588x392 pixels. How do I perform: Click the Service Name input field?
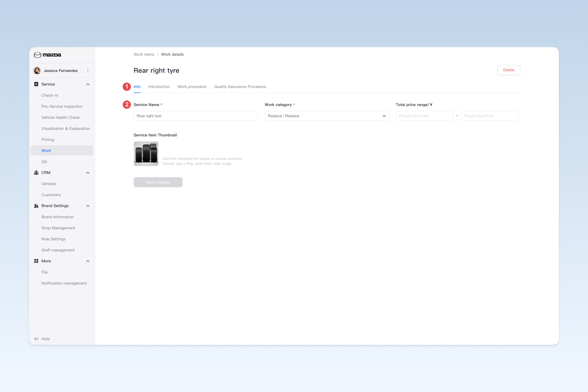tap(196, 116)
